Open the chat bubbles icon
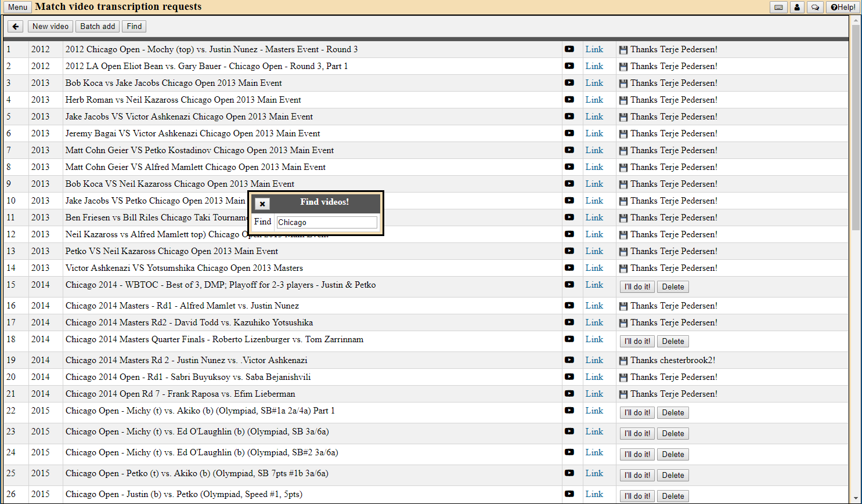Viewport: 862px width, 504px height. (x=815, y=8)
